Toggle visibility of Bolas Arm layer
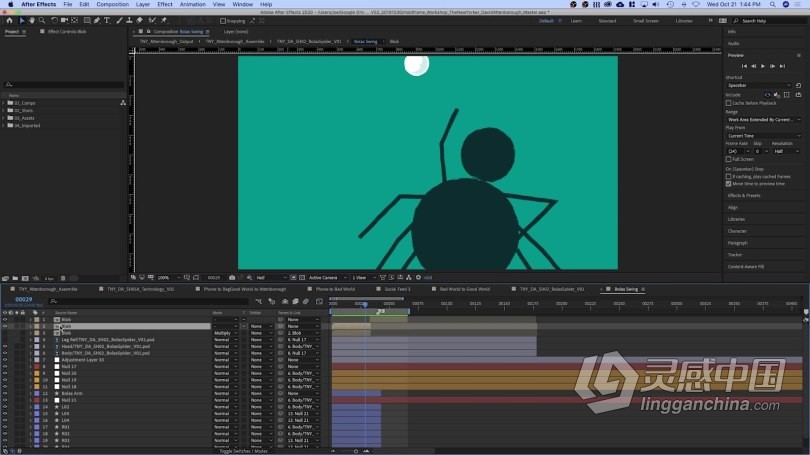810x455 pixels. (5, 394)
